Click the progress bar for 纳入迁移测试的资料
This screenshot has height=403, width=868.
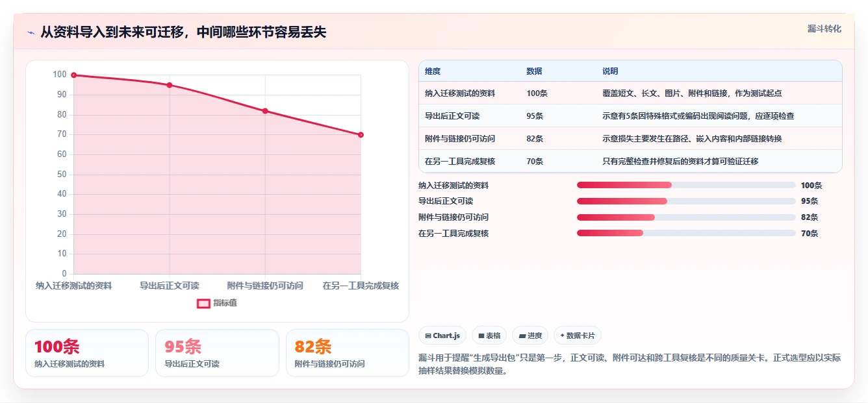coord(686,186)
